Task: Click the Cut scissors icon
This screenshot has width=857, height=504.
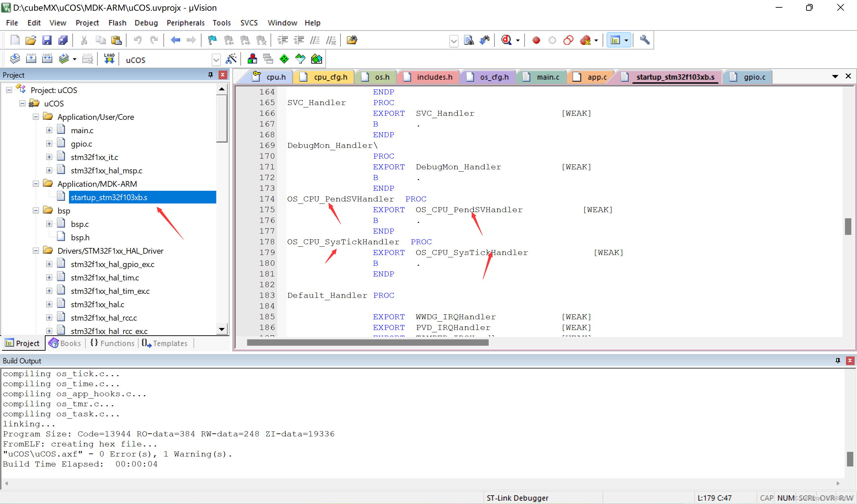Action: point(84,40)
